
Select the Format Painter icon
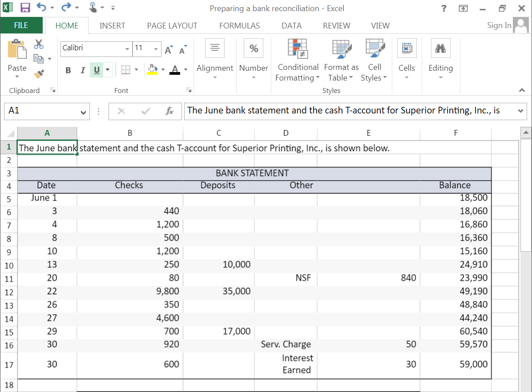click(39, 73)
